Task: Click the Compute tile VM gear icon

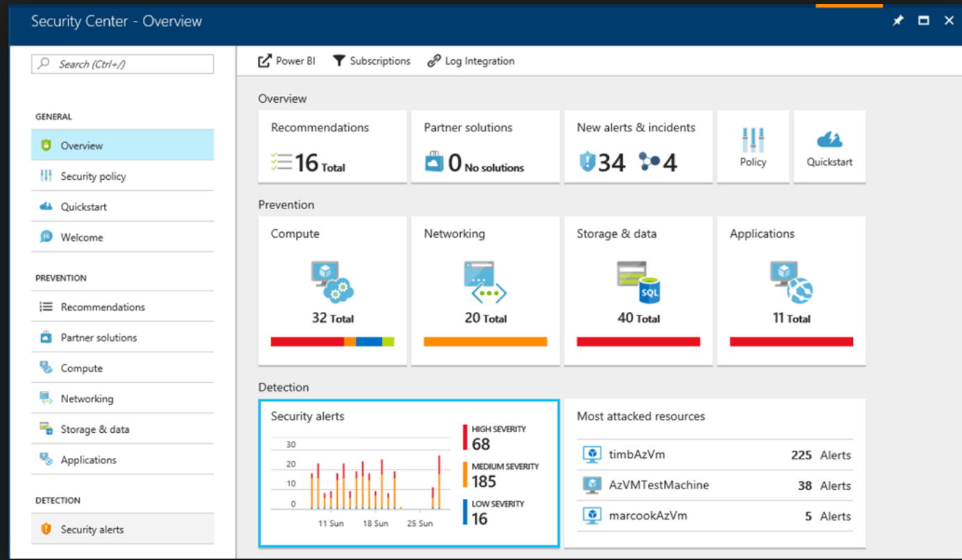Action: (332, 281)
